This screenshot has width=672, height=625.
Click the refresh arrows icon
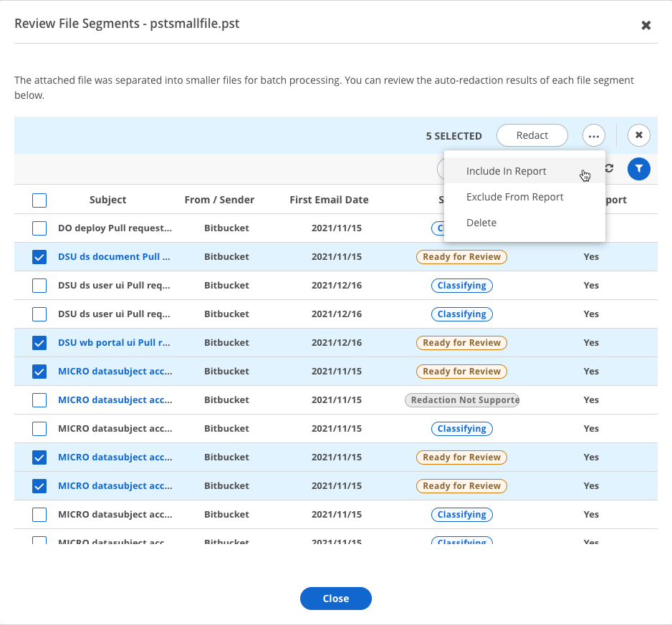click(x=610, y=168)
